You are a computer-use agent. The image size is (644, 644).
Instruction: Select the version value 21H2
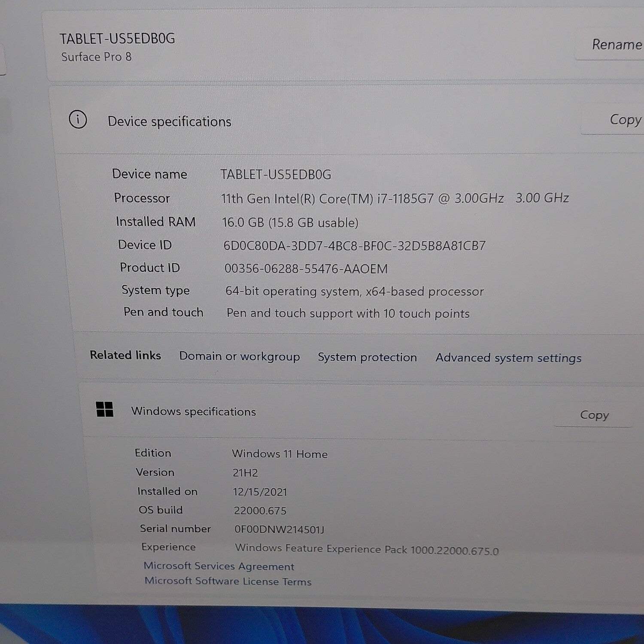tap(245, 473)
